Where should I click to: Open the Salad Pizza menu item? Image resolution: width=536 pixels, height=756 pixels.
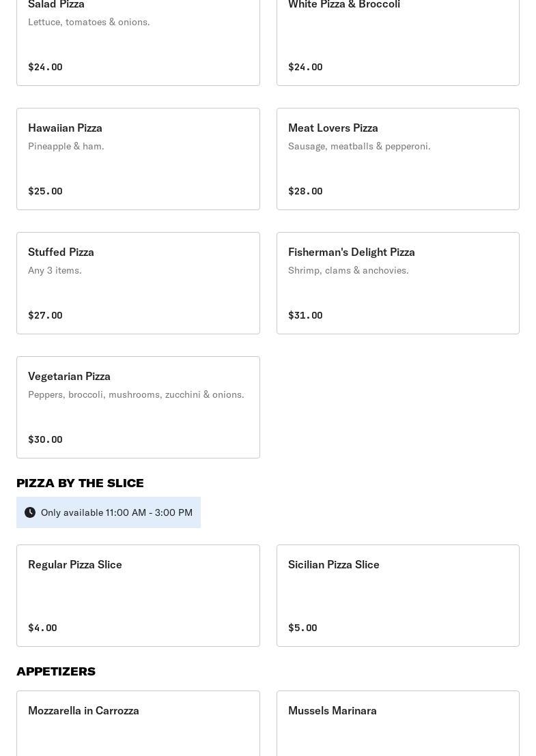[x=138, y=41]
